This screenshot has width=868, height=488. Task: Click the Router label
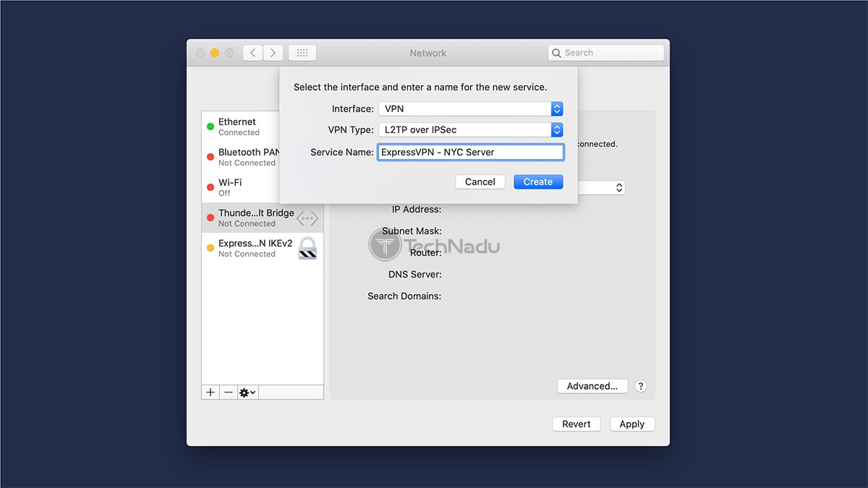point(425,253)
